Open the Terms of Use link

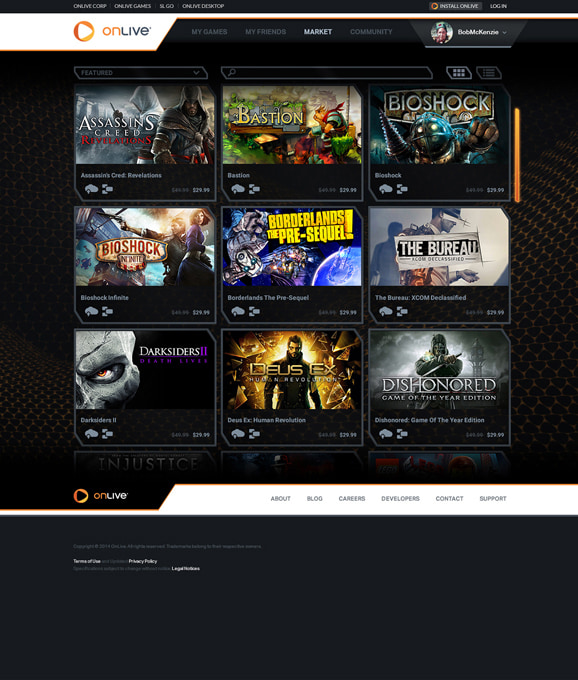click(87, 561)
